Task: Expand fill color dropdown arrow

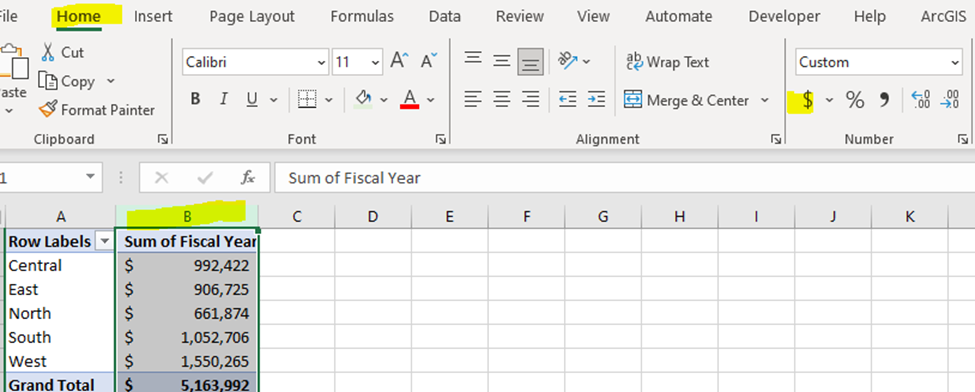Action: point(384,100)
